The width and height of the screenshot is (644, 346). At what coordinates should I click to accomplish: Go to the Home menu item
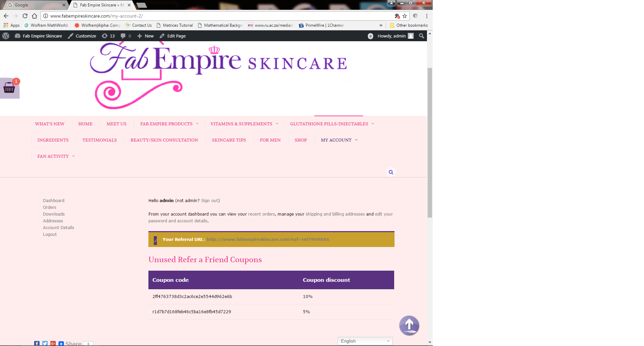(86, 124)
